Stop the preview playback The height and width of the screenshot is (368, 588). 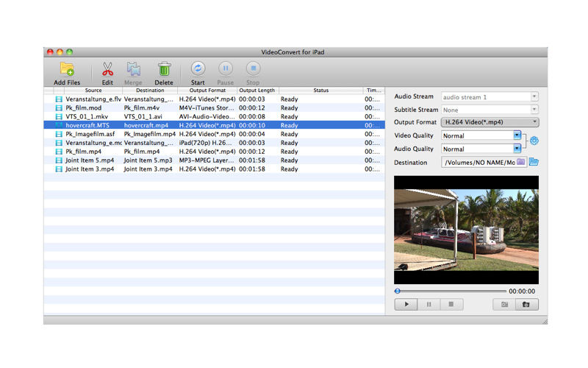(x=451, y=304)
